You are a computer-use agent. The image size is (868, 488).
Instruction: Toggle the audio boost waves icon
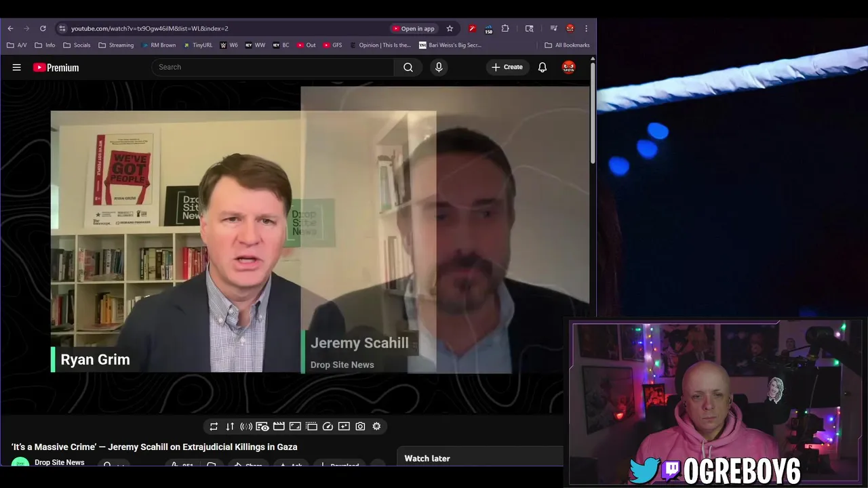point(246,426)
